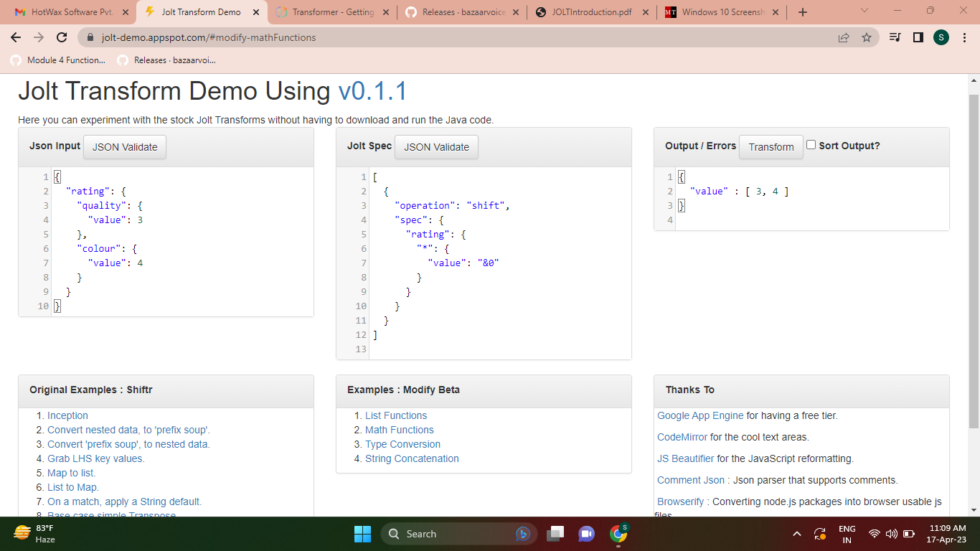Image resolution: width=980 pixels, height=551 pixels.
Task: Click the sync update tray icon
Action: tap(820, 534)
